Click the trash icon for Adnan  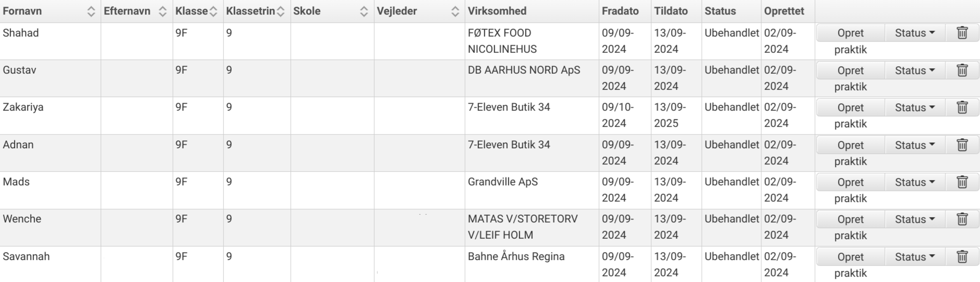[x=962, y=145]
